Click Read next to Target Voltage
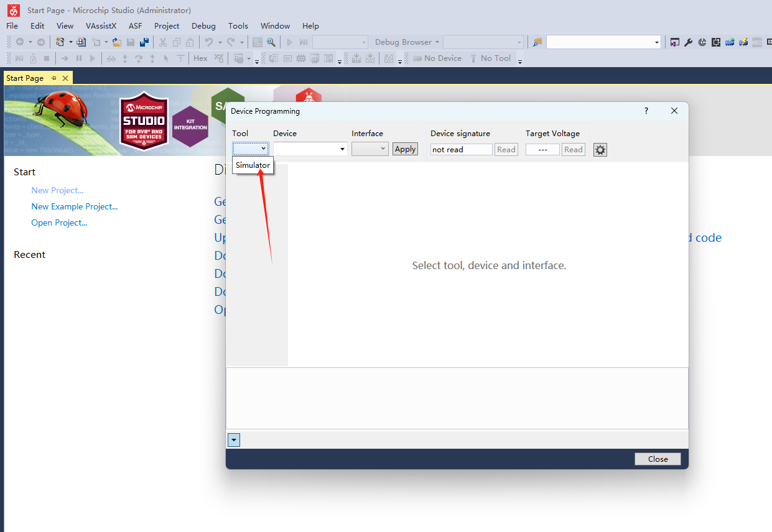 574,150
